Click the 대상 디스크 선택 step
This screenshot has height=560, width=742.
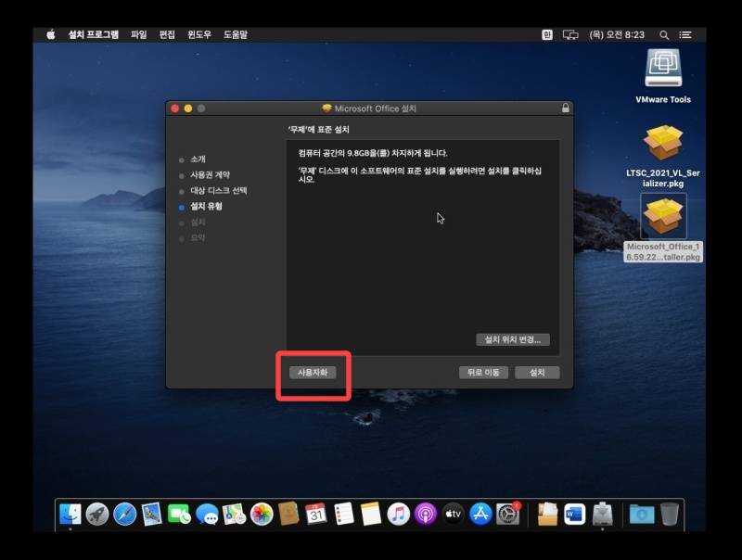click(218, 191)
